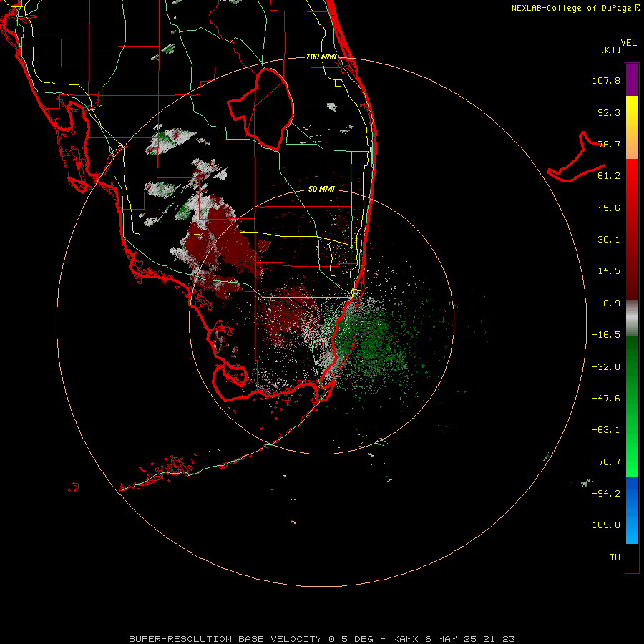Click the 45.6 velocity scale value
Image resolution: width=644 pixels, height=644 pixels.
(x=609, y=208)
